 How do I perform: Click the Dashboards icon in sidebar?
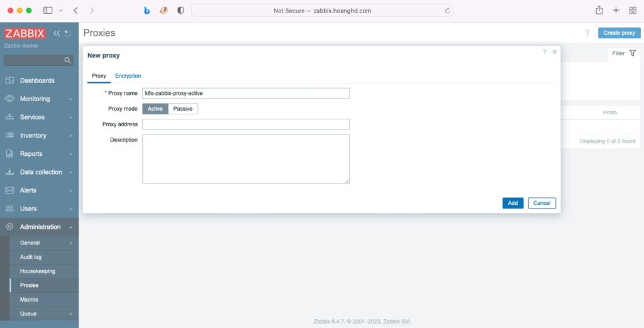[9, 80]
